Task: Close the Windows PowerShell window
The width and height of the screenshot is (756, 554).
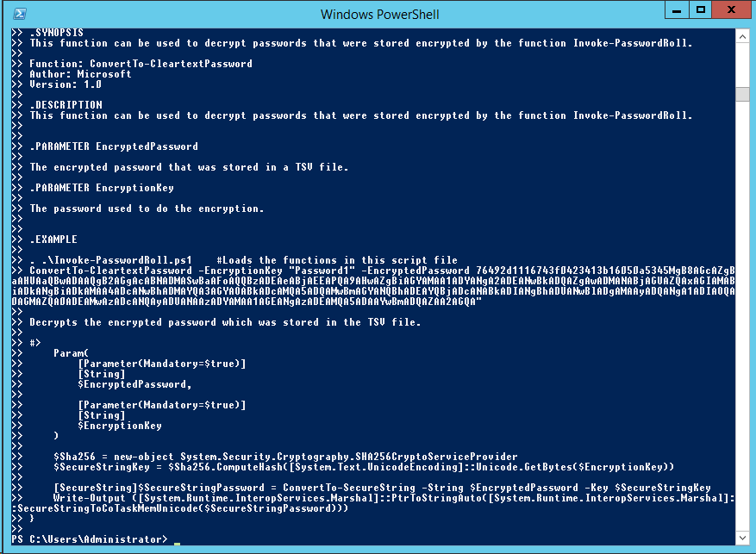Action: (x=731, y=10)
